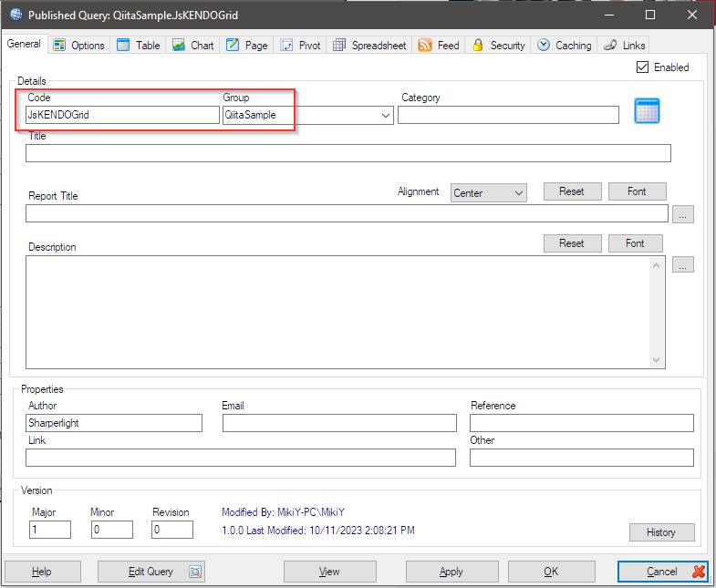Image resolution: width=716 pixels, height=588 pixels.
Task: Click Description scrollbar down arrow
Action: click(656, 360)
